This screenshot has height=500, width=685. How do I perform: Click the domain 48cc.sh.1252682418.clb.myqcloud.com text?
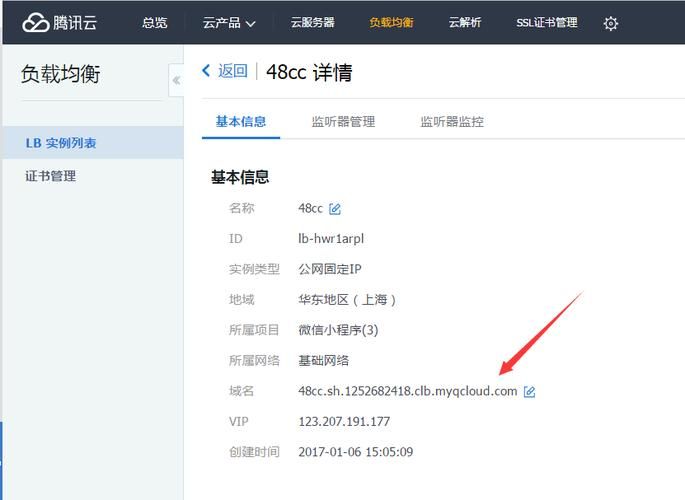point(407,391)
